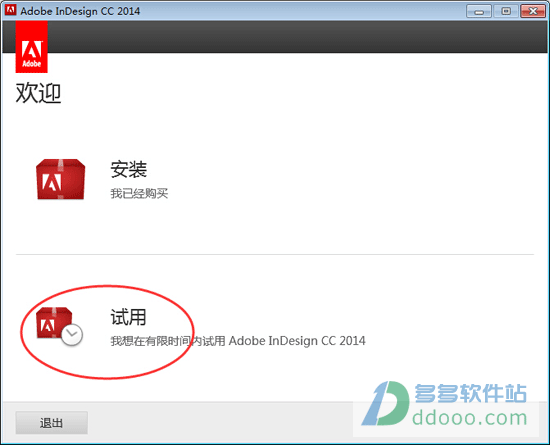Select the 安装 install option heading

(x=129, y=169)
